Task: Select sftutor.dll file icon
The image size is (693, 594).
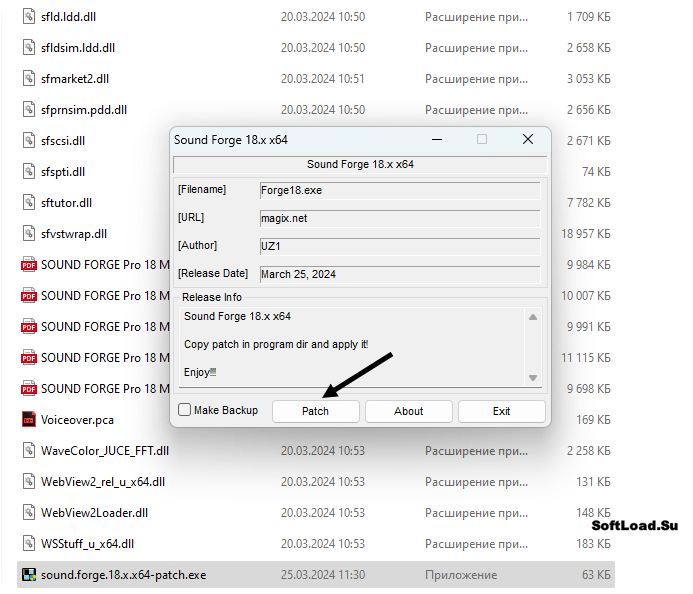Action: click(29, 202)
